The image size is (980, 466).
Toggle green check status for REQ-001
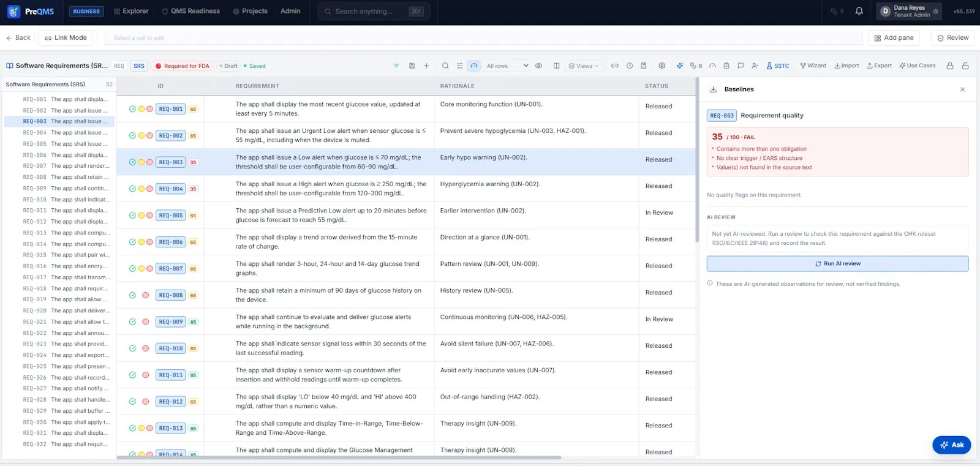(x=132, y=109)
